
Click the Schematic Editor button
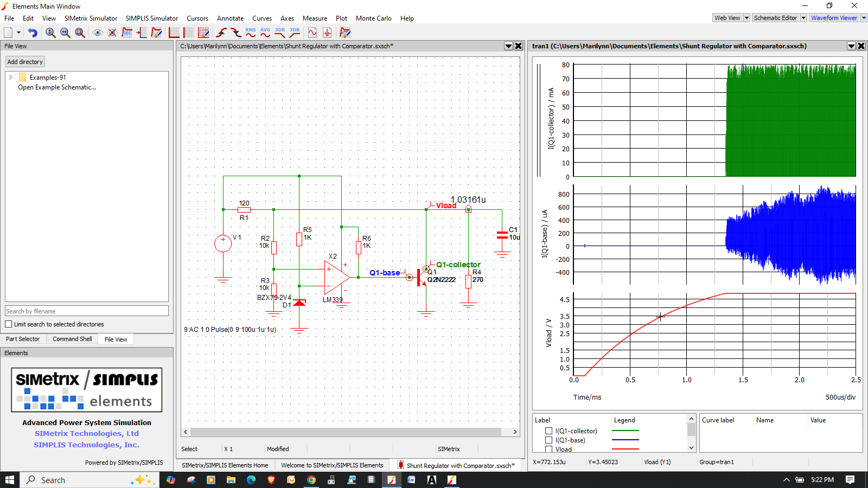pos(776,18)
